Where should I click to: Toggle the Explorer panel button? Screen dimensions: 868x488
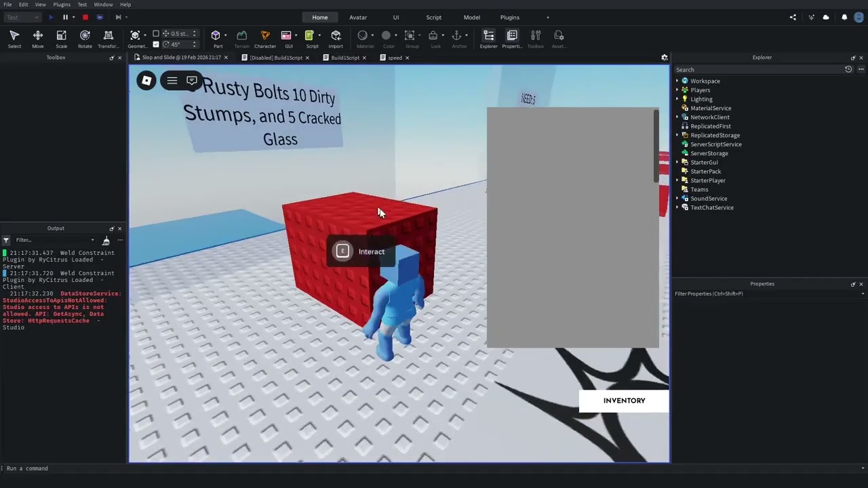(488, 39)
